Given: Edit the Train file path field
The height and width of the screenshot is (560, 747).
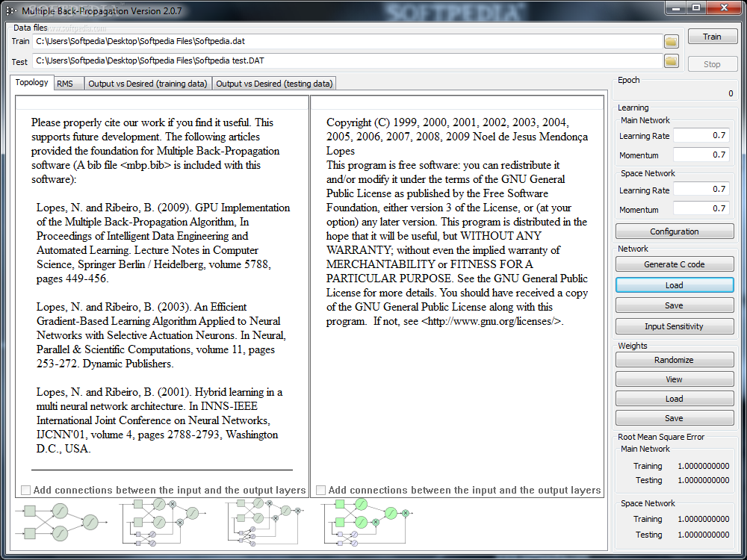Looking at the screenshot, I should pyautogui.click(x=348, y=41).
